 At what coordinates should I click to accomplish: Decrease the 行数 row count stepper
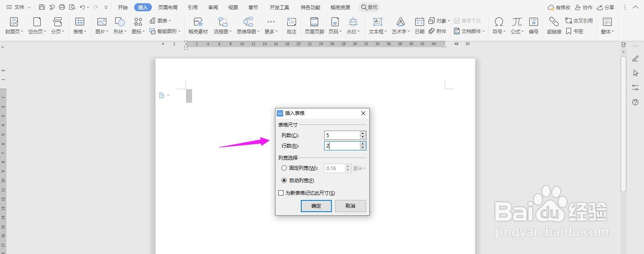[x=363, y=148]
